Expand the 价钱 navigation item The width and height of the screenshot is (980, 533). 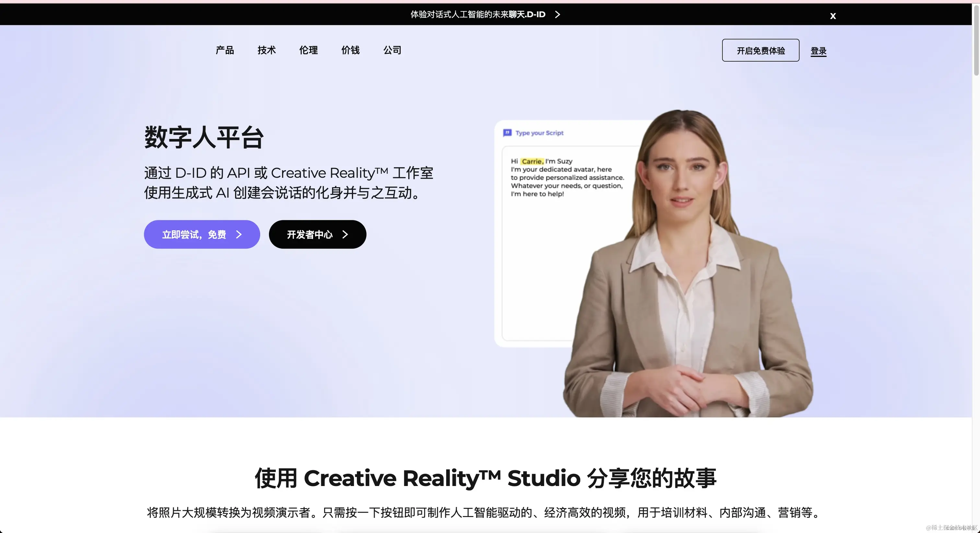(x=350, y=50)
